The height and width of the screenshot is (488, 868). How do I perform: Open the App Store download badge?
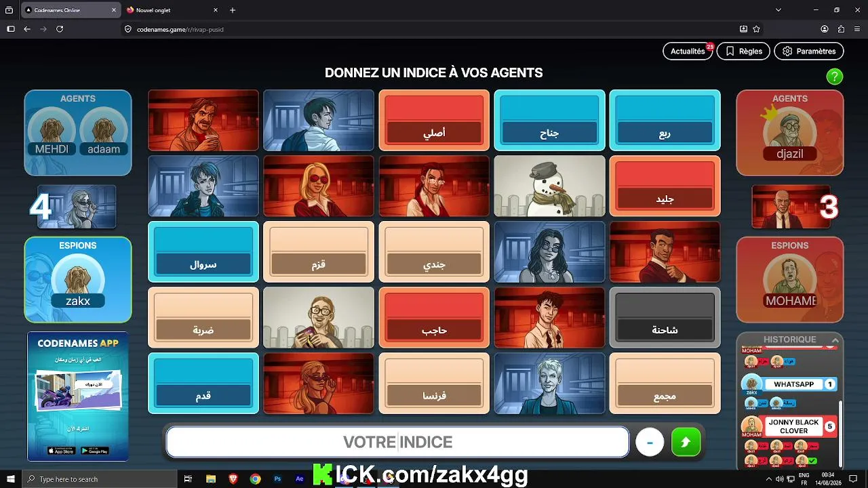coord(61,451)
